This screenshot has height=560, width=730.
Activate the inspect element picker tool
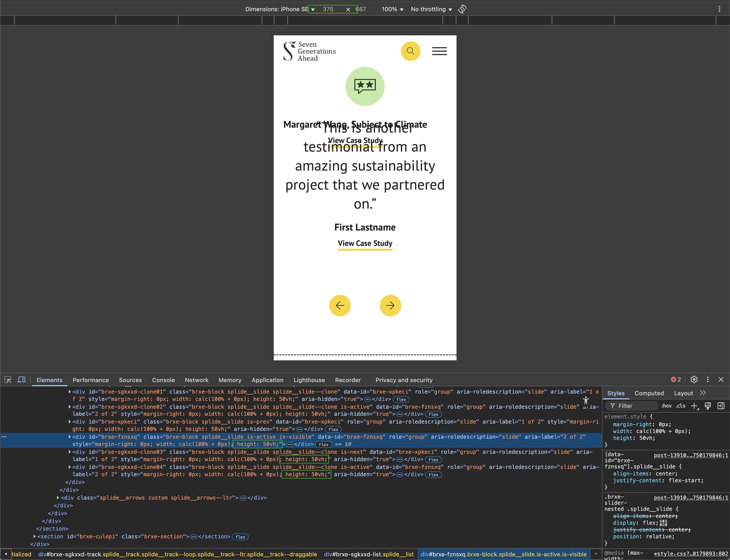[x=8, y=380]
